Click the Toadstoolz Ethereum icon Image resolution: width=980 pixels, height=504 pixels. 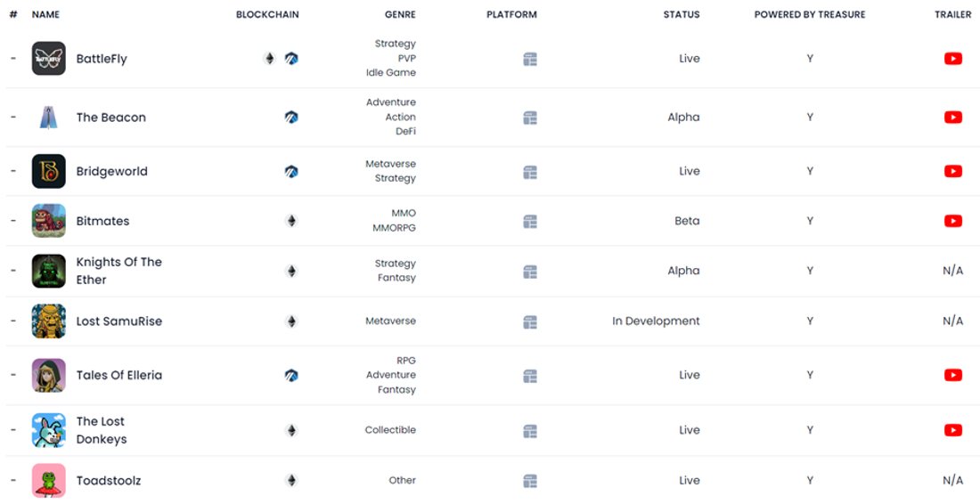coord(291,481)
